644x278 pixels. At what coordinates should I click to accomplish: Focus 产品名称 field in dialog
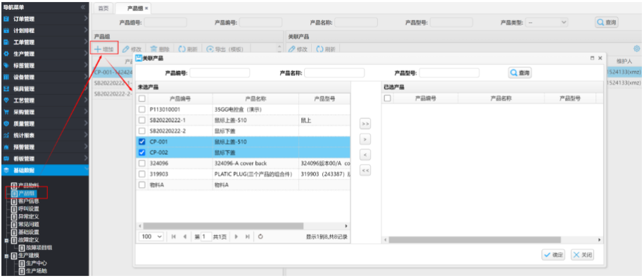pos(334,73)
